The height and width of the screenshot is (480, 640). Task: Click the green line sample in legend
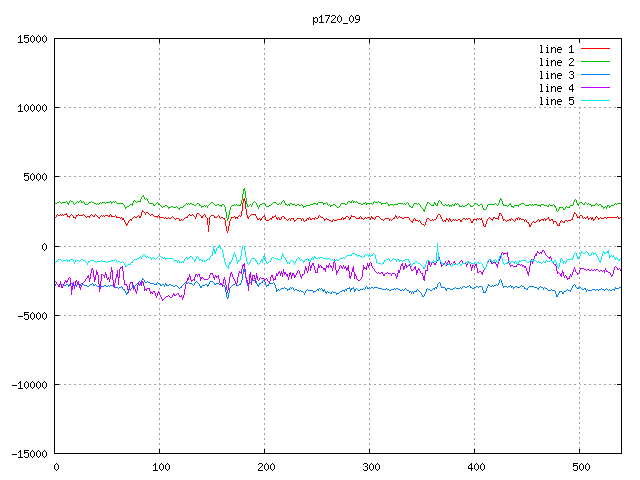point(595,62)
